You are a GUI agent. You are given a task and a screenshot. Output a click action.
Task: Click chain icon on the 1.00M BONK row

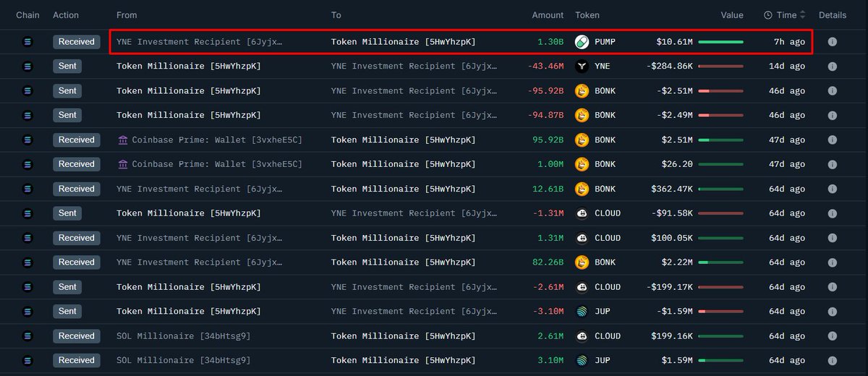tap(28, 164)
